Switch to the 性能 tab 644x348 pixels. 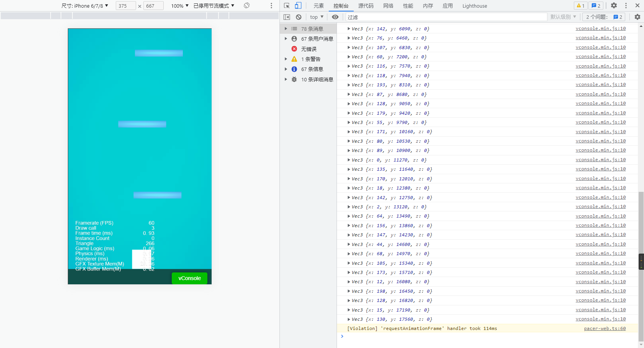click(x=408, y=6)
